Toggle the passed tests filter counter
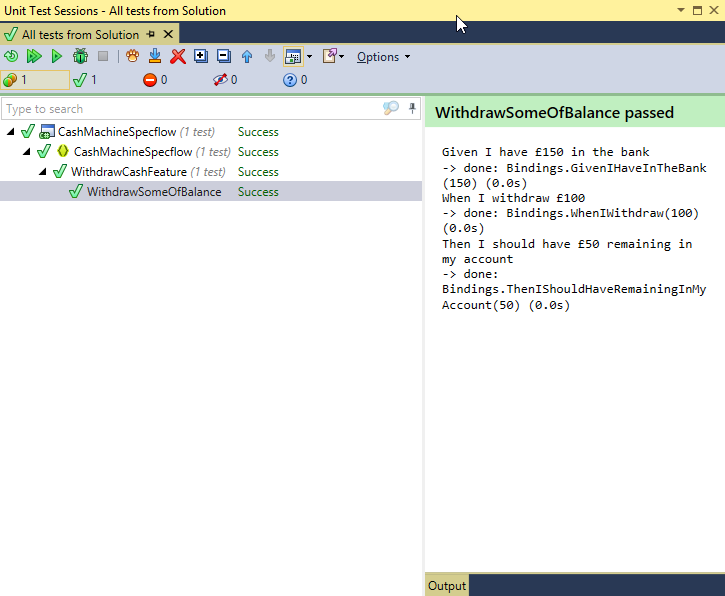The height and width of the screenshot is (596, 725). click(x=85, y=80)
